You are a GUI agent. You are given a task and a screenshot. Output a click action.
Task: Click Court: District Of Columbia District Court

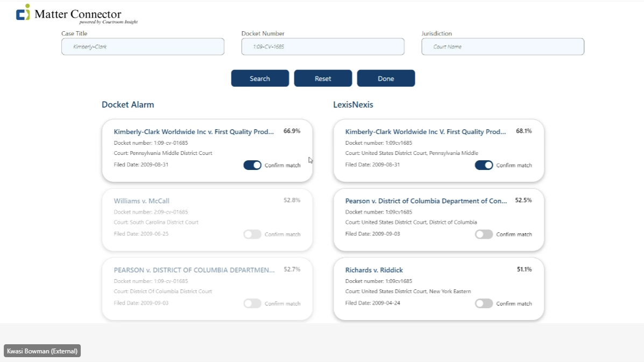(162, 292)
